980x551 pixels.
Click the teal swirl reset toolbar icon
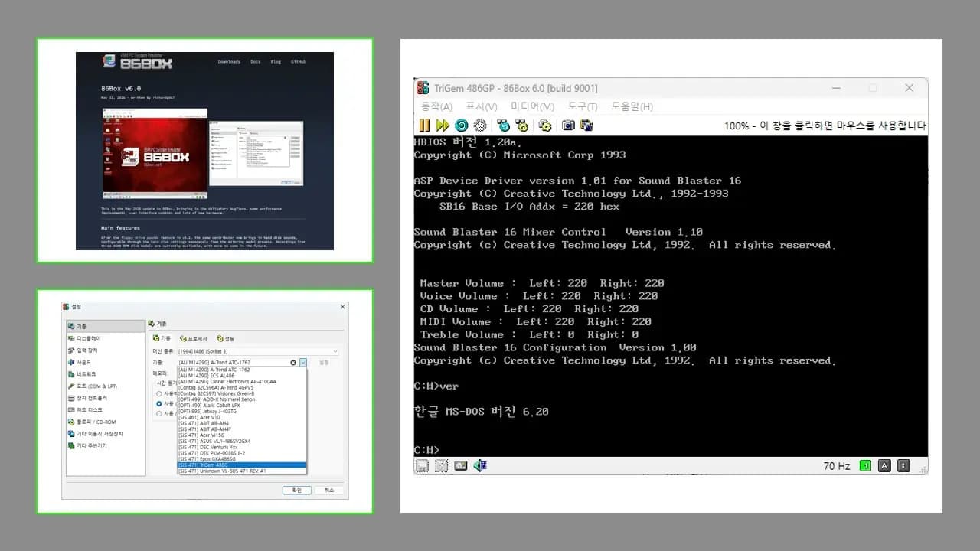tap(461, 125)
